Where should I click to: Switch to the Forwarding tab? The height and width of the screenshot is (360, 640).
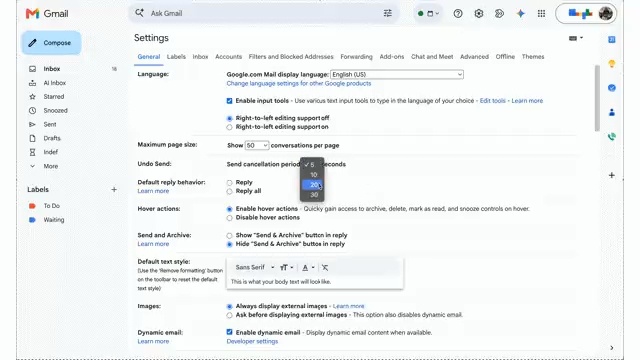[356, 57]
